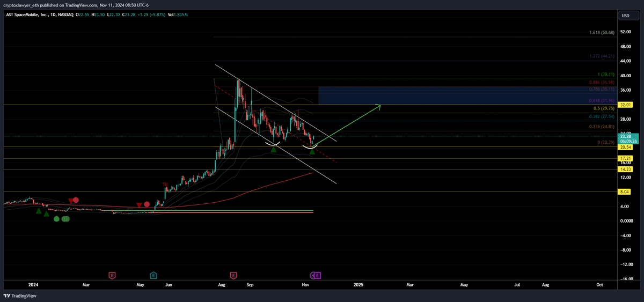Select the 14.23 yellow price label
This screenshot has width=644, height=302.
coord(625,169)
